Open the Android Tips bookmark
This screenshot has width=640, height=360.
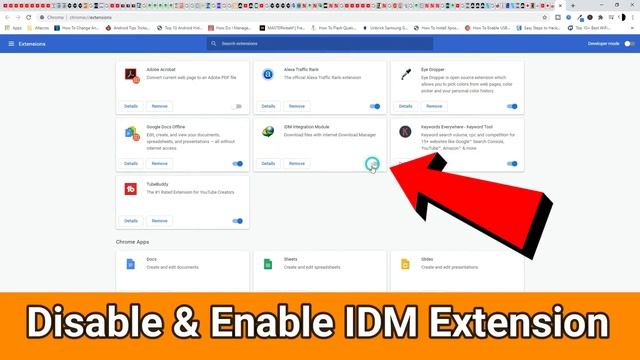[128, 28]
